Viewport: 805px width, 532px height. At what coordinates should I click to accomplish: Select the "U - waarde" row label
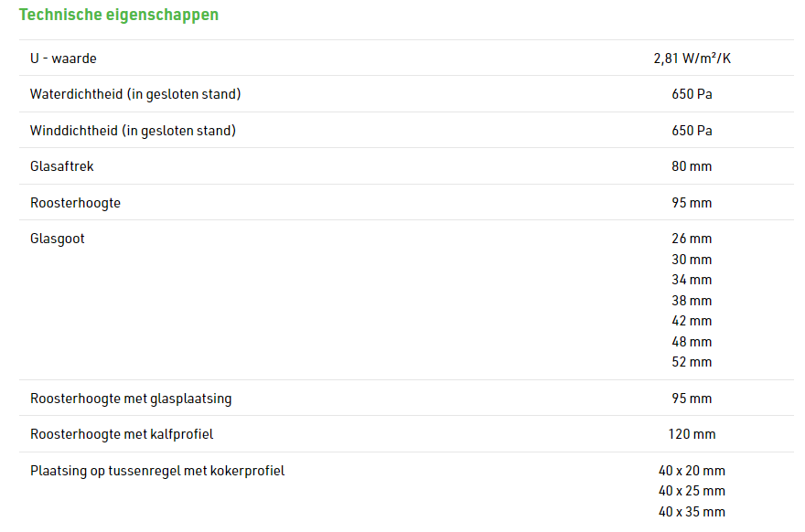tap(63, 59)
